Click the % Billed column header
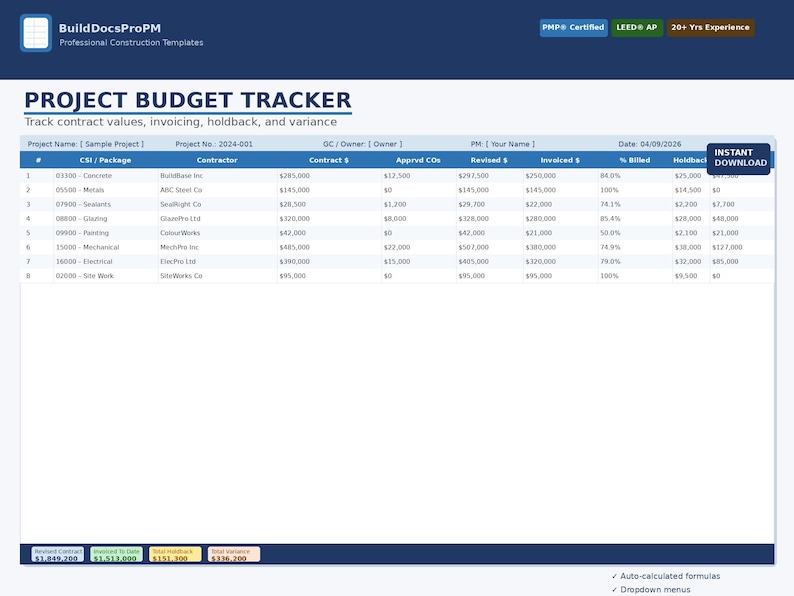794x596 pixels. point(635,160)
